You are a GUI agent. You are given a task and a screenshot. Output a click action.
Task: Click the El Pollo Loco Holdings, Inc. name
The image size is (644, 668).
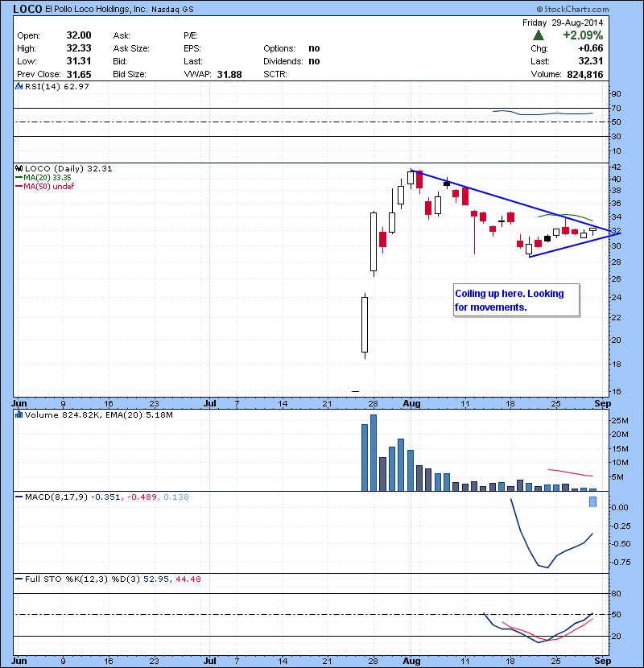[97, 9]
